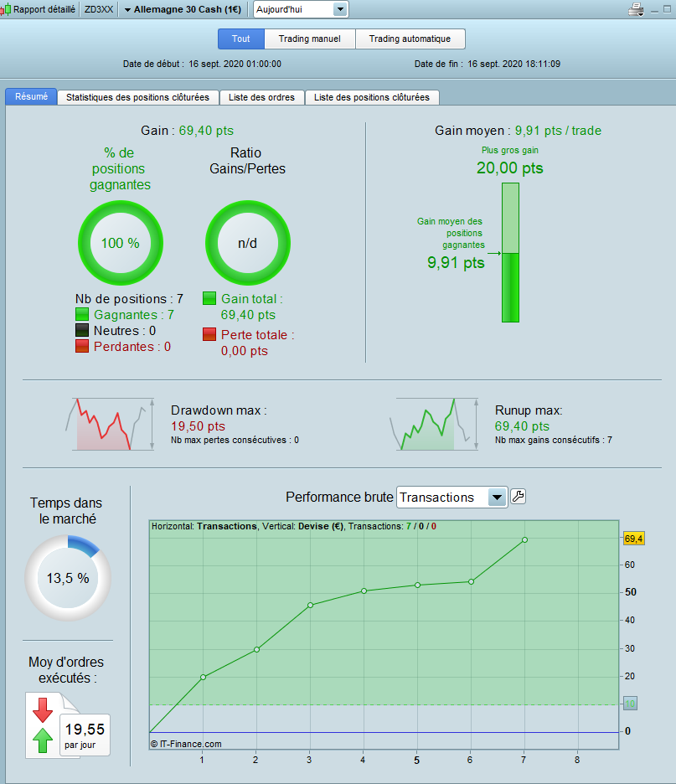The height and width of the screenshot is (784, 676).
Task: Click the green Gain total square
Action: point(209,298)
